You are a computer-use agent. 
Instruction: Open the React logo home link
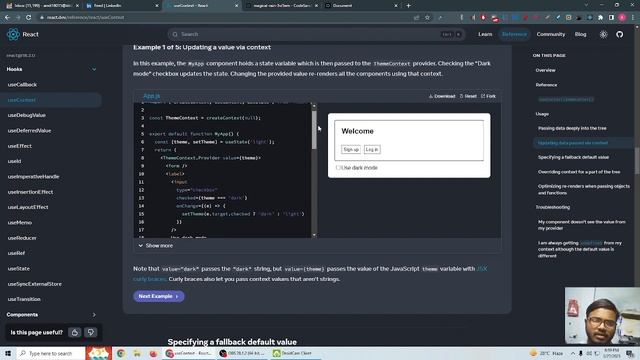pyautogui.click(x=23, y=34)
